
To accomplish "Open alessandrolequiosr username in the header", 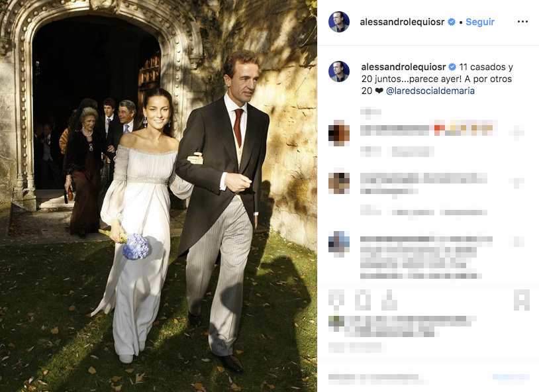I will tap(402, 22).
